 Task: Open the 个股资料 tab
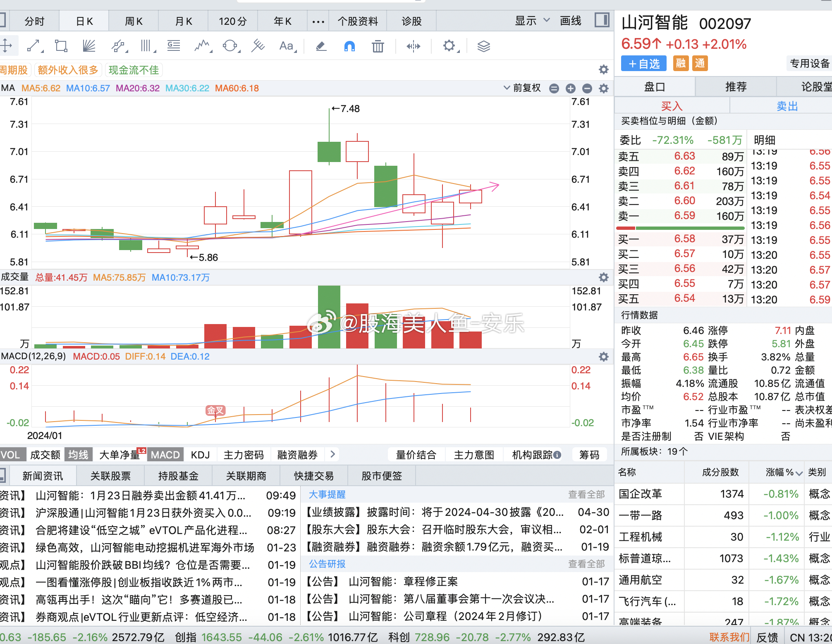coord(358,21)
